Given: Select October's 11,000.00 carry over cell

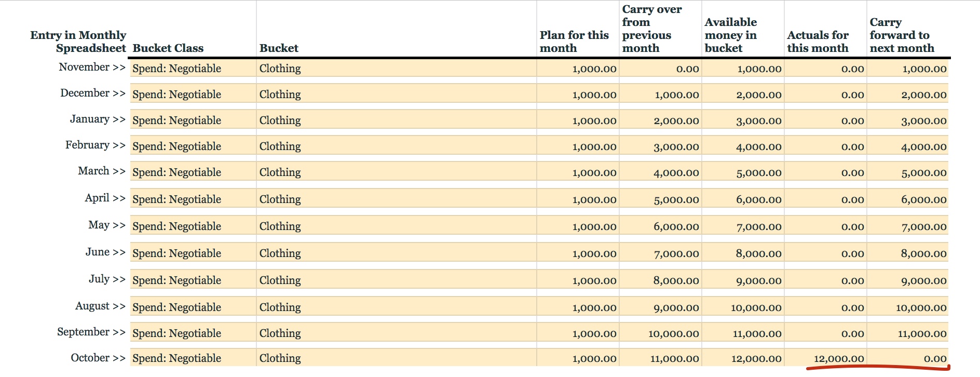Looking at the screenshot, I should click(x=661, y=358).
